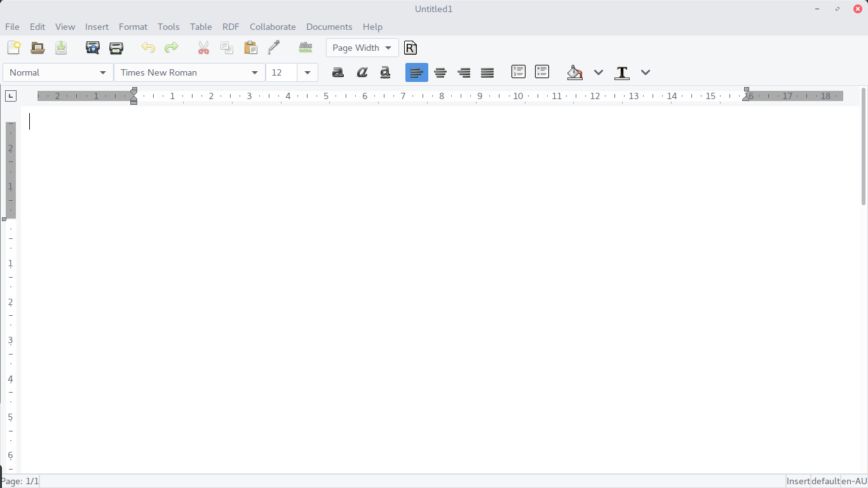Copy the selection with the copy icon

coord(227,48)
